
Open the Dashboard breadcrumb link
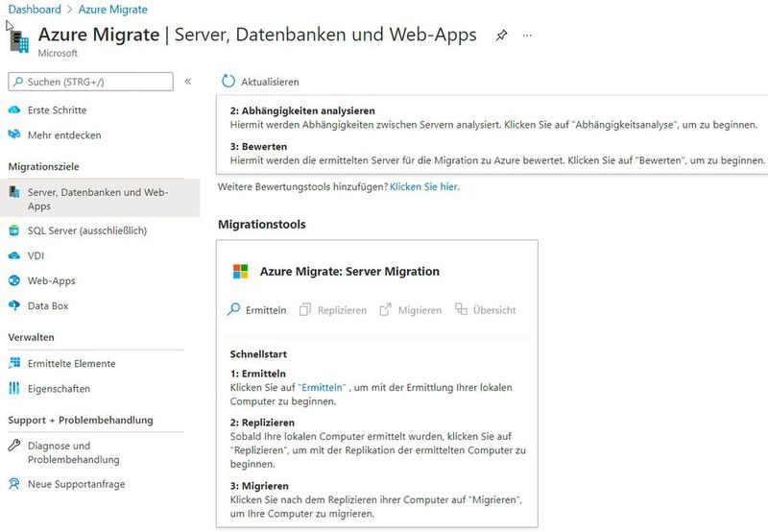tap(35, 10)
